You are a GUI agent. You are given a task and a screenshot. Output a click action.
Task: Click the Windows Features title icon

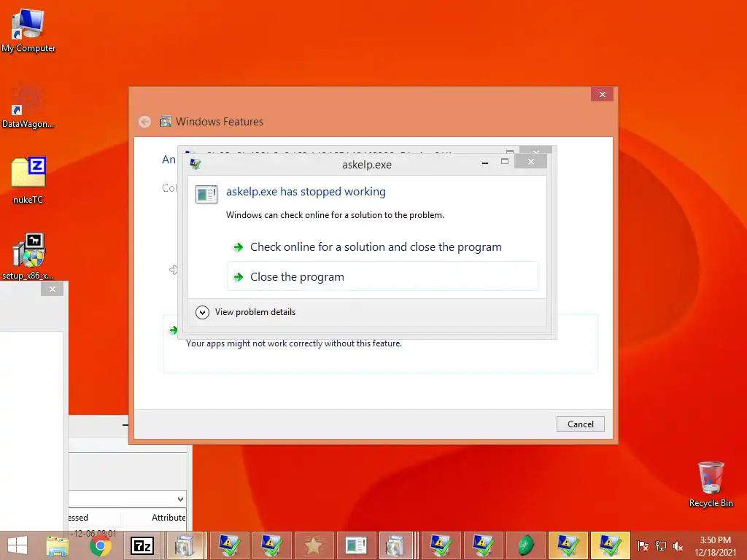(166, 122)
